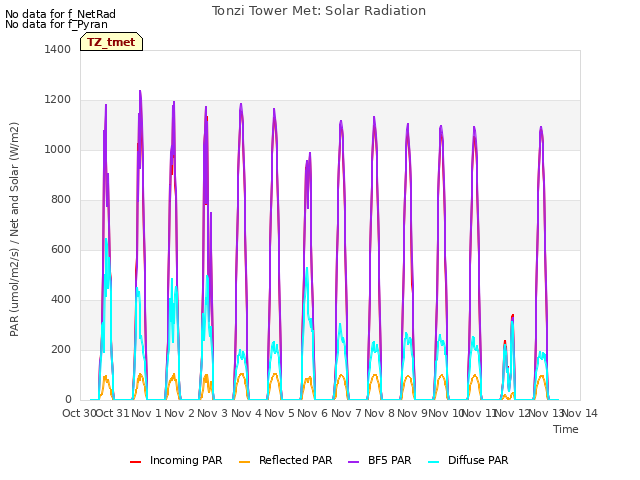The height and width of the screenshot is (480, 640).
Task: Click the 400 y-axis tick label
Action: (61, 300)
